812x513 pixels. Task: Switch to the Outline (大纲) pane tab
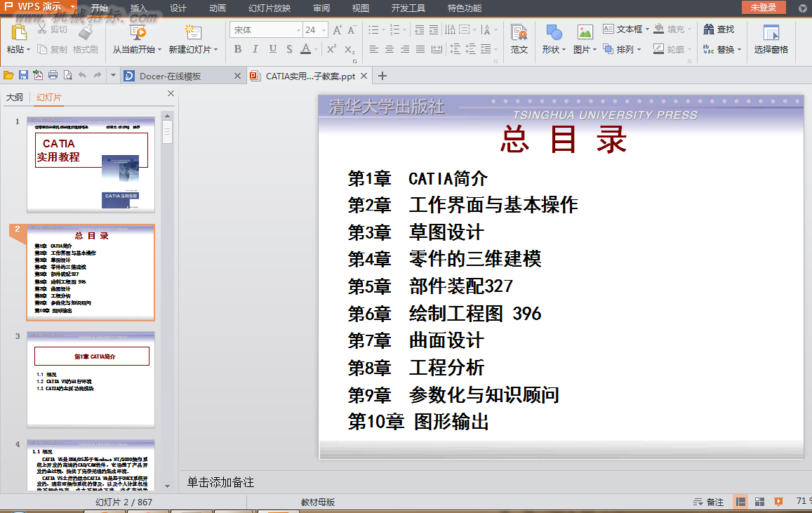click(15, 97)
